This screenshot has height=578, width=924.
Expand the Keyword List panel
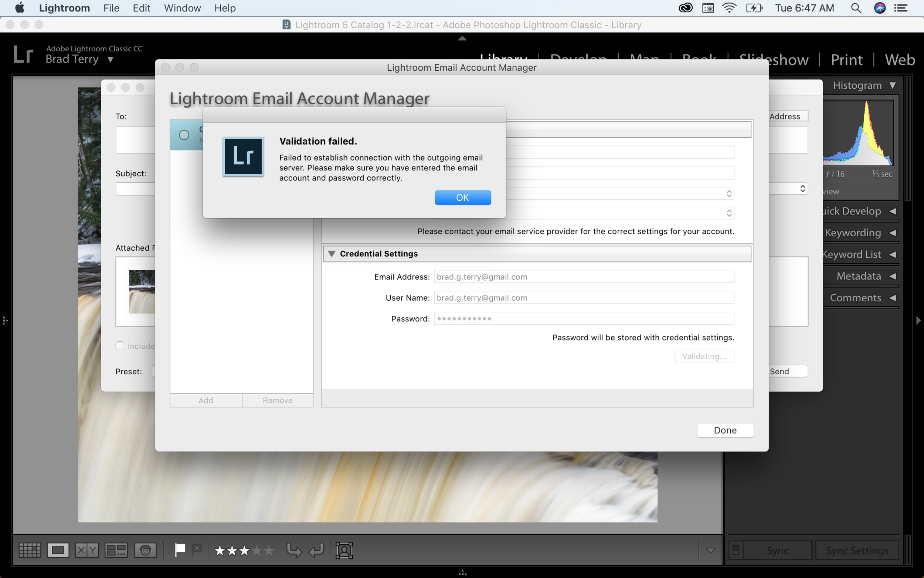pyautogui.click(x=893, y=254)
